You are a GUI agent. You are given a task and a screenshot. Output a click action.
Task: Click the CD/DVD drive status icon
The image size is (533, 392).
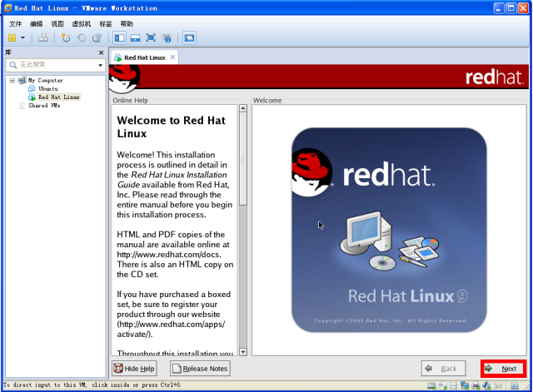pos(443,386)
